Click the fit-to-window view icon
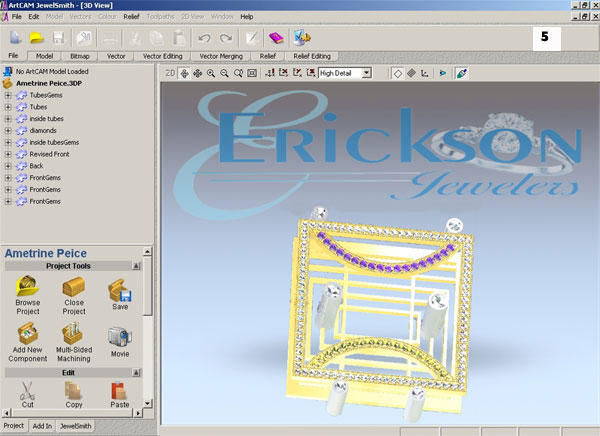 coord(252,73)
